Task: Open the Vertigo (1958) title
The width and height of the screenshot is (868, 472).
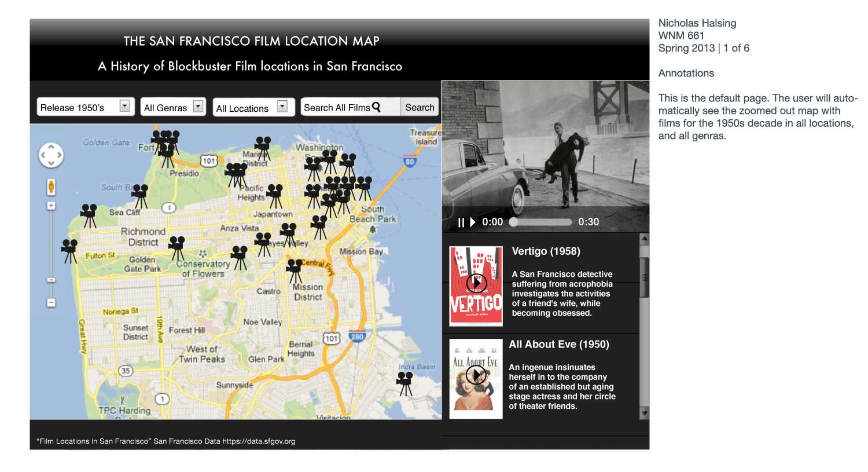Action: (x=546, y=251)
